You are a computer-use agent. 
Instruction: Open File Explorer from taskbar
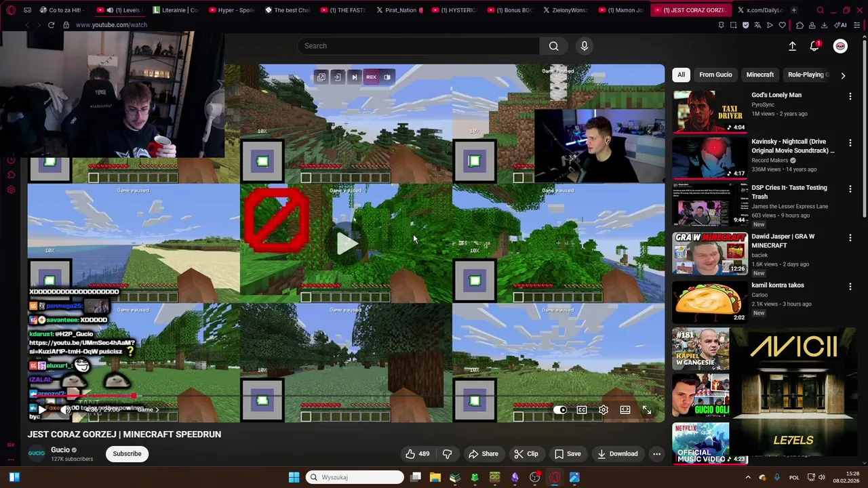coord(435,477)
